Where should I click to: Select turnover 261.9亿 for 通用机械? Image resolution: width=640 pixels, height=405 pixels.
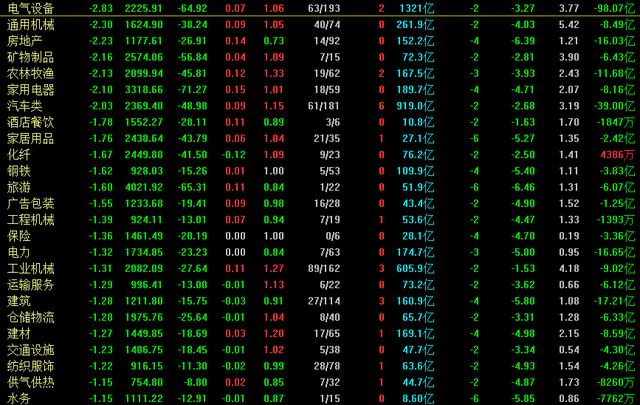pos(416,25)
